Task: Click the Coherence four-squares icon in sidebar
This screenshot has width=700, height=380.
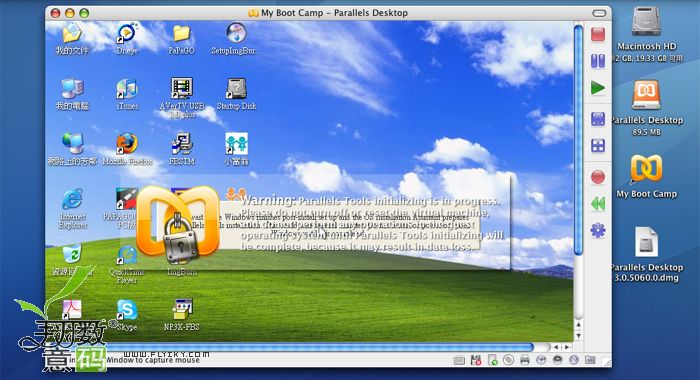Action: coord(598,146)
